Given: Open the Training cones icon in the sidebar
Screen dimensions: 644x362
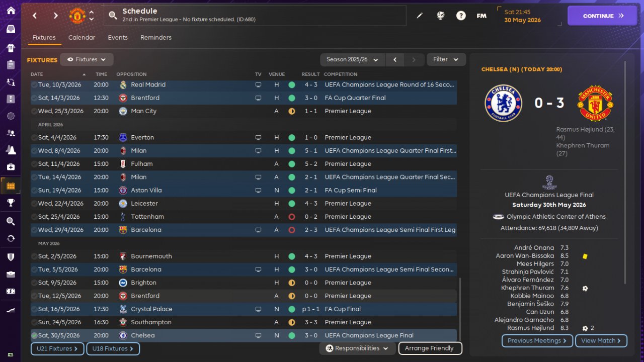Looking at the screenshot, I should click(x=11, y=150).
